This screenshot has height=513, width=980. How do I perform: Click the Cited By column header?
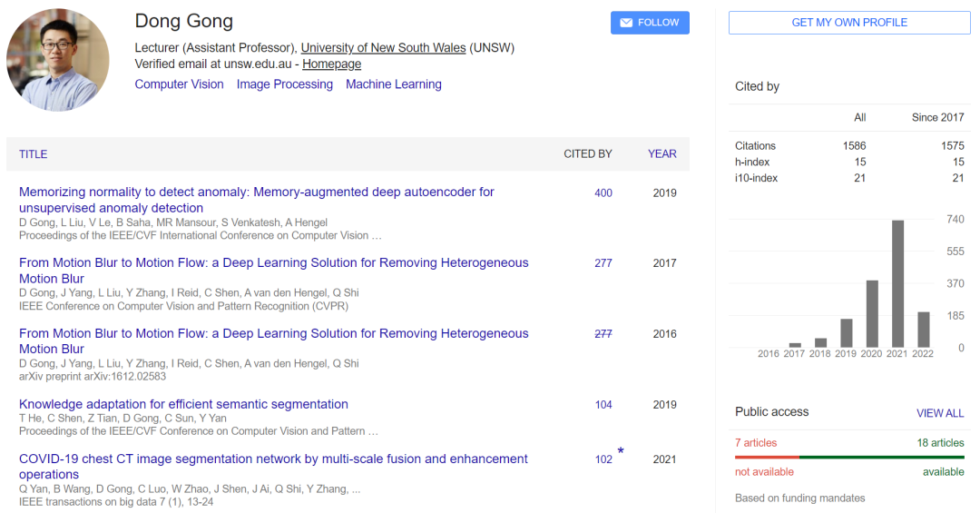coord(587,154)
